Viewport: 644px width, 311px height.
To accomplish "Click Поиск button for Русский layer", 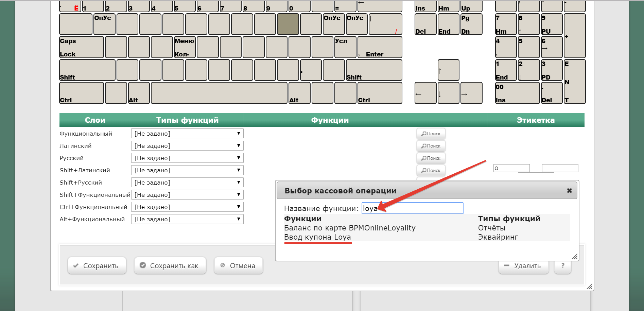I will (431, 158).
